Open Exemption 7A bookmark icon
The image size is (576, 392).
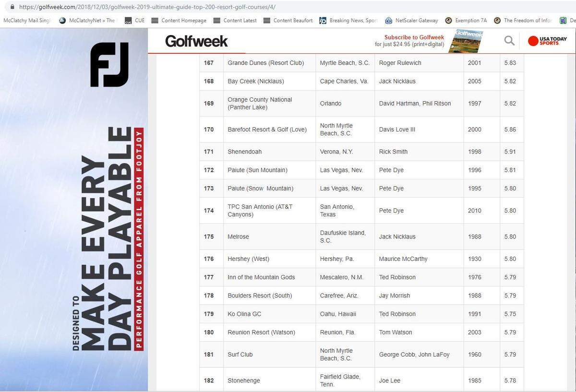(449, 21)
